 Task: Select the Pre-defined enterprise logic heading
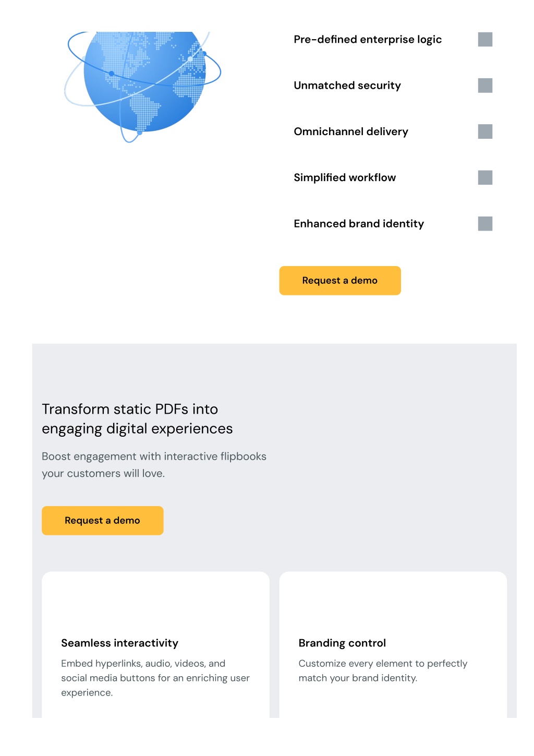pos(368,40)
